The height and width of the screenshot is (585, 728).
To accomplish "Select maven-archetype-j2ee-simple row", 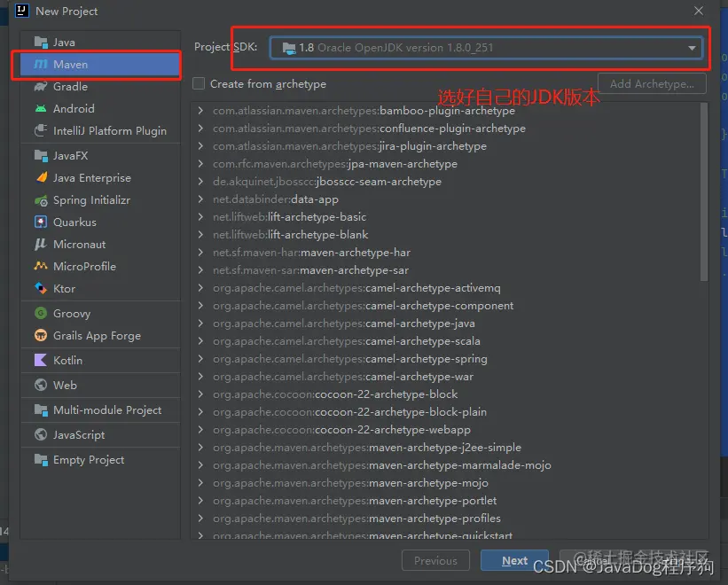I will pyautogui.click(x=446, y=448).
